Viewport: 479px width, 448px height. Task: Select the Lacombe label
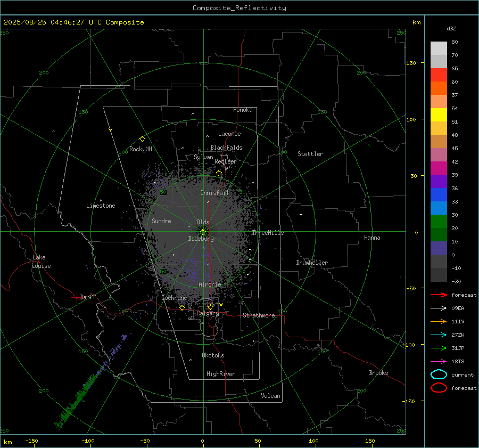tap(229, 134)
